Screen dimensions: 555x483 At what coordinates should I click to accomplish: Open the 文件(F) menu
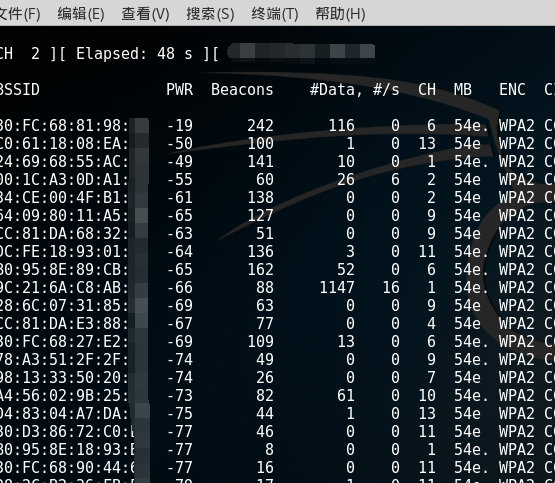coord(19,14)
